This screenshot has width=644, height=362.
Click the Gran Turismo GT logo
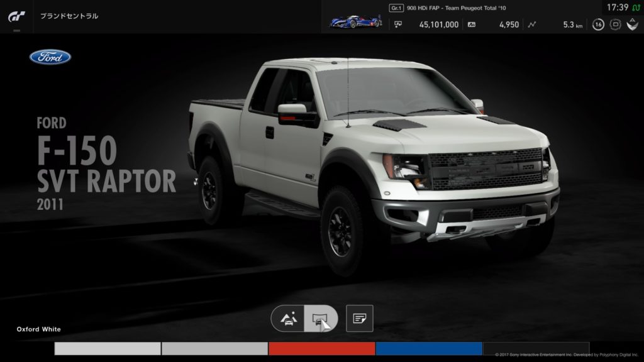(x=16, y=16)
